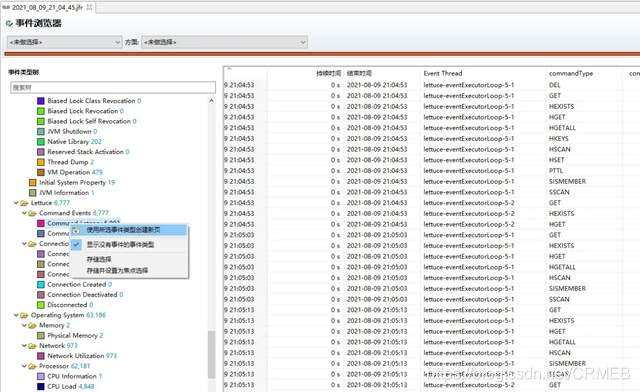The width and height of the screenshot is (640, 392).
Task: Select the Thread Dump 2 tree row
Action: (x=66, y=162)
